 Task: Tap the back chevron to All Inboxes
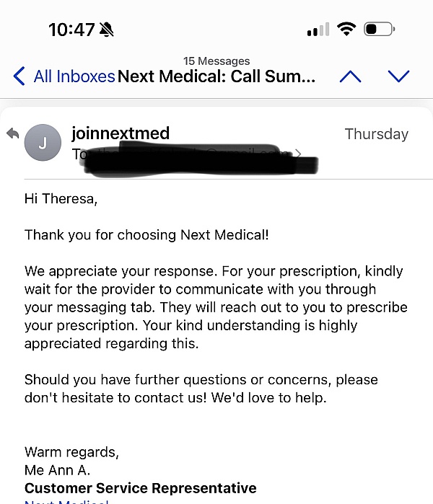pyautogui.click(x=19, y=76)
